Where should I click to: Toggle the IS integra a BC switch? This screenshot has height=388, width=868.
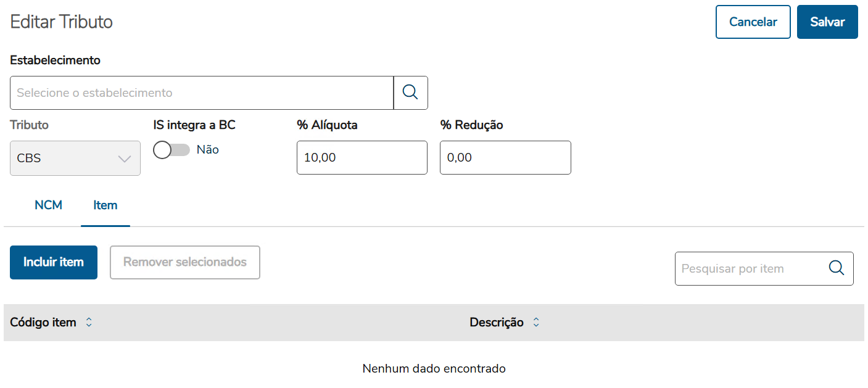tap(171, 150)
